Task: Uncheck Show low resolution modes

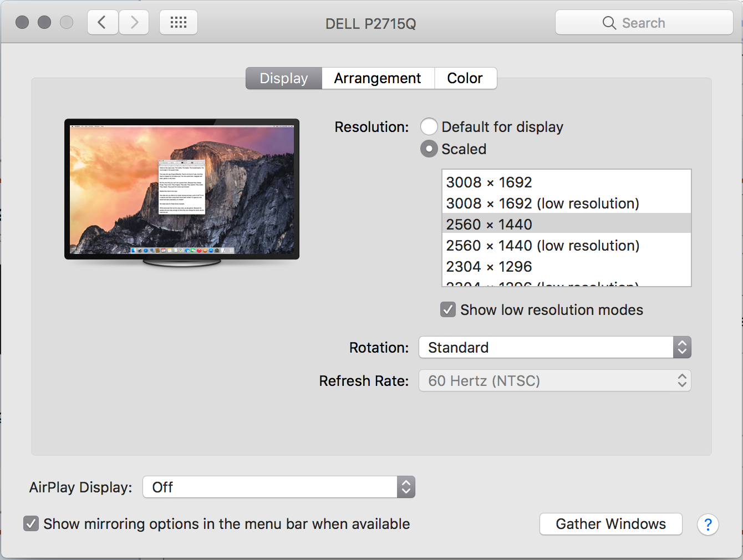Action: (x=448, y=310)
